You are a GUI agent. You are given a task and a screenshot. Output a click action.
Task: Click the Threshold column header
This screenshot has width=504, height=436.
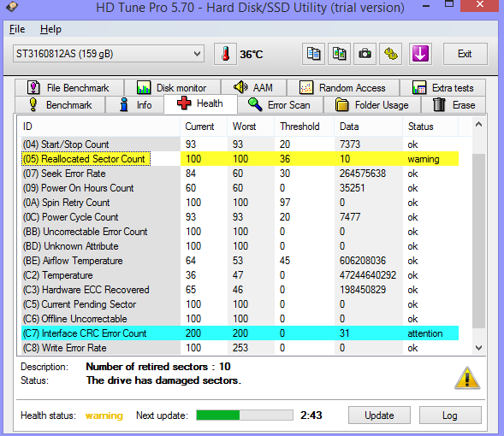pos(305,127)
